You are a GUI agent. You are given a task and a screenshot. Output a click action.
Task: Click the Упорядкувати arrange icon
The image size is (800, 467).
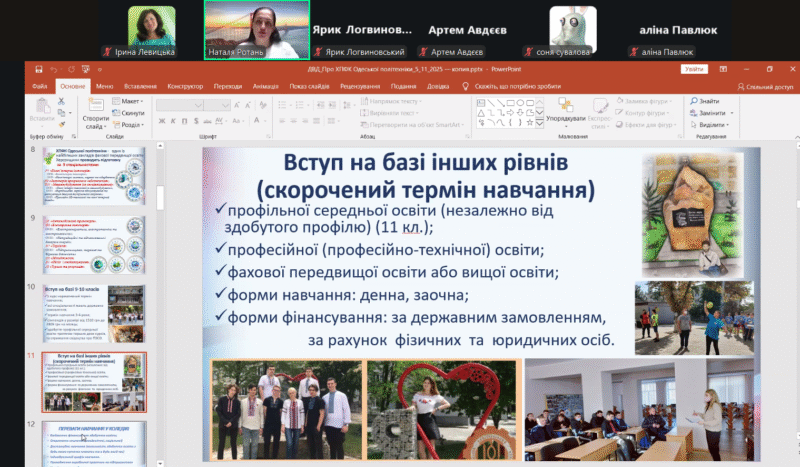click(x=567, y=106)
